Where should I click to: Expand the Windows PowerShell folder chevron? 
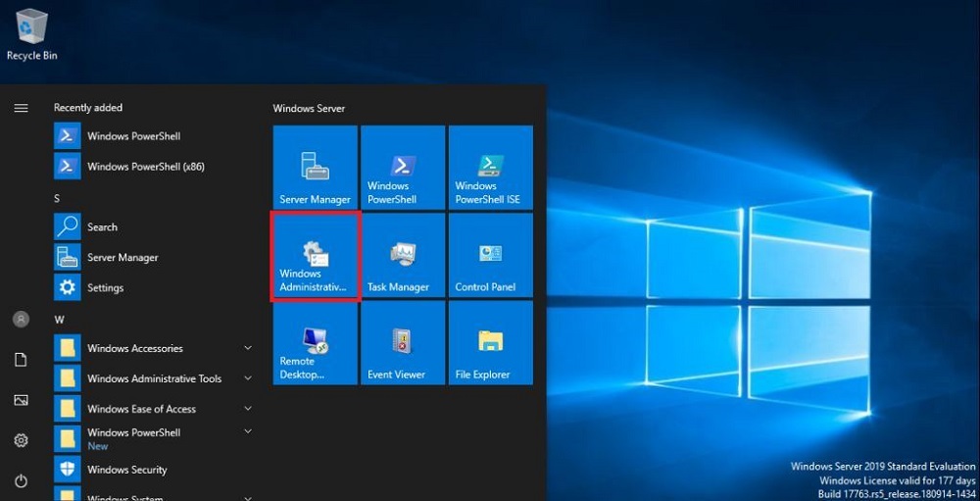[248, 431]
